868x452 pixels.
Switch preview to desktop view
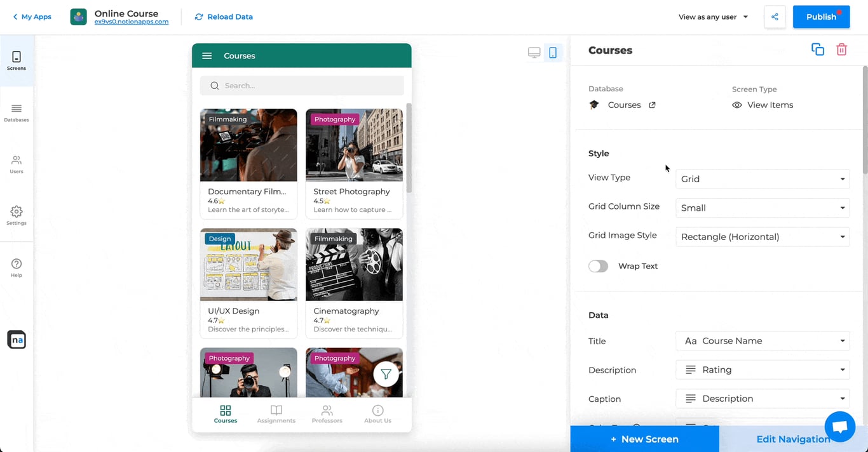coord(534,53)
